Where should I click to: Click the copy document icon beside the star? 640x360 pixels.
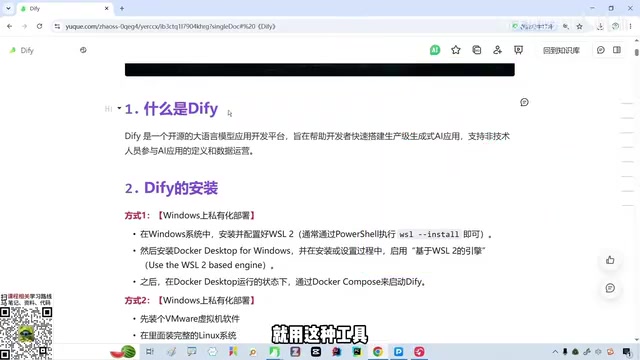coord(476,50)
